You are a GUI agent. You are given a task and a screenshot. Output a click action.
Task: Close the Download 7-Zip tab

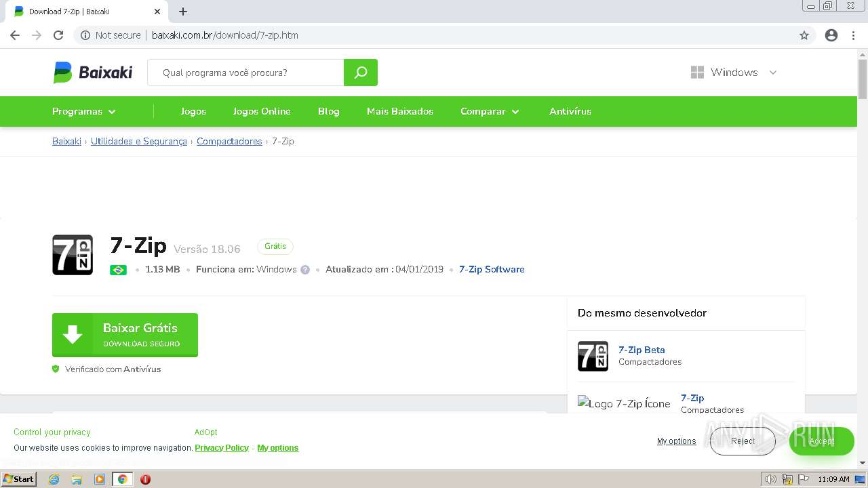[157, 12]
